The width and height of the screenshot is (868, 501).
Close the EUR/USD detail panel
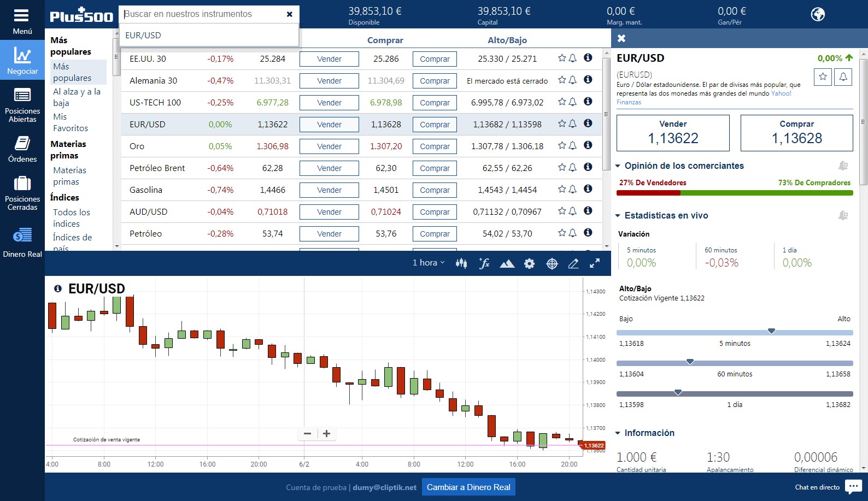pos(621,38)
